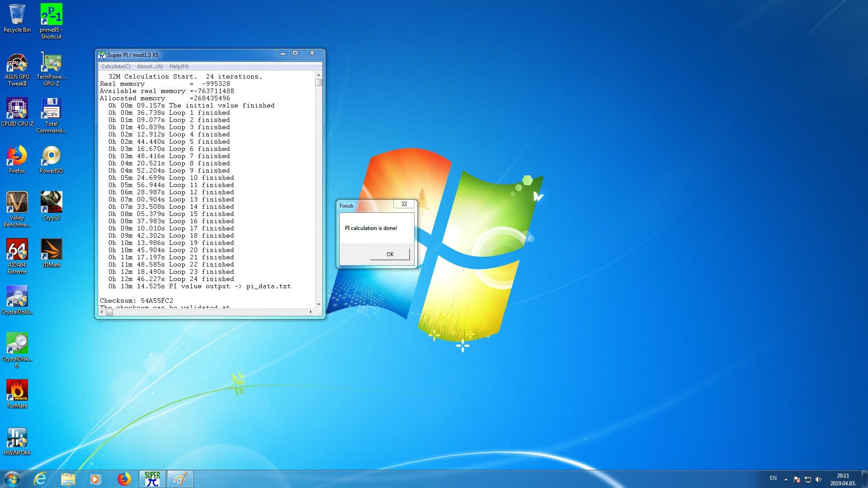This screenshot has height=488, width=868.
Task: Click the volume speaker tray icon
Action: (x=819, y=479)
